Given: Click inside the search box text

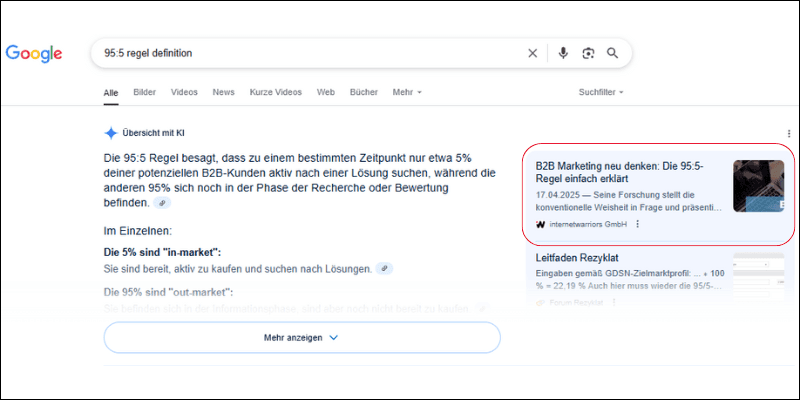Looking at the screenshot, I should pos(148,53).
